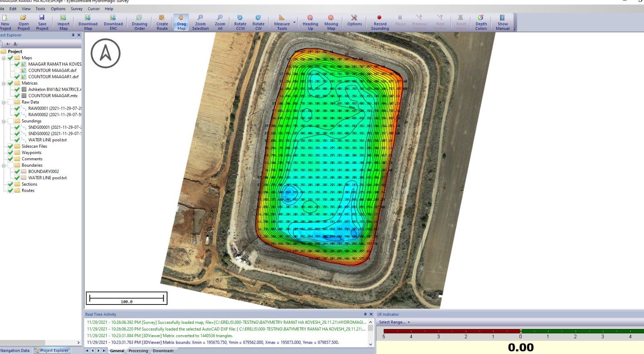Select the WATER LINE pool.txt item under Soundings
Screen dimensions: 644x354
(x=47, y=140)
